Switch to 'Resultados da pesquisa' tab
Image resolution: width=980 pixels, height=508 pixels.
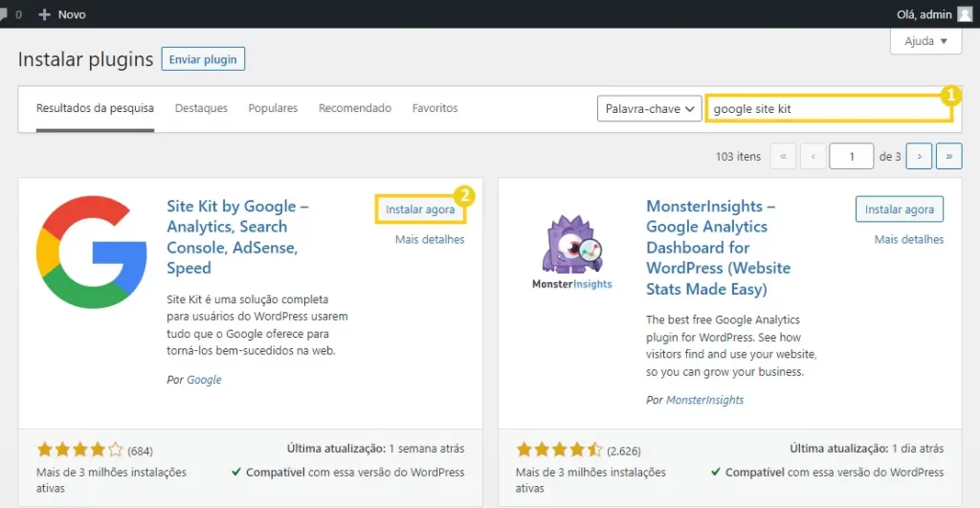[x=95, y=108]
